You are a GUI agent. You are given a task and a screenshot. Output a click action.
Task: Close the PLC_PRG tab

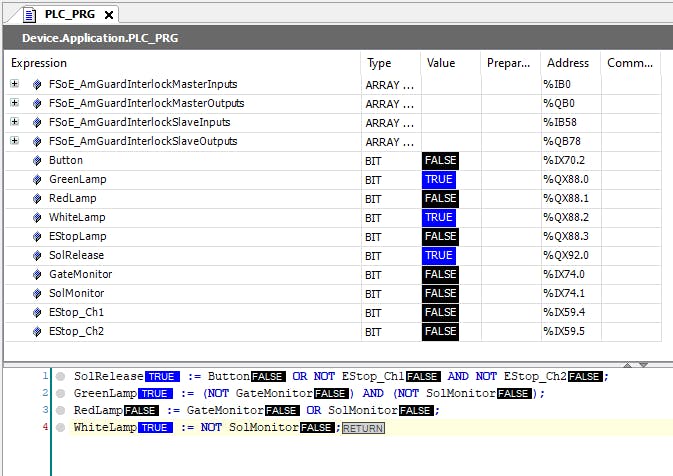(x=109, y=15)
